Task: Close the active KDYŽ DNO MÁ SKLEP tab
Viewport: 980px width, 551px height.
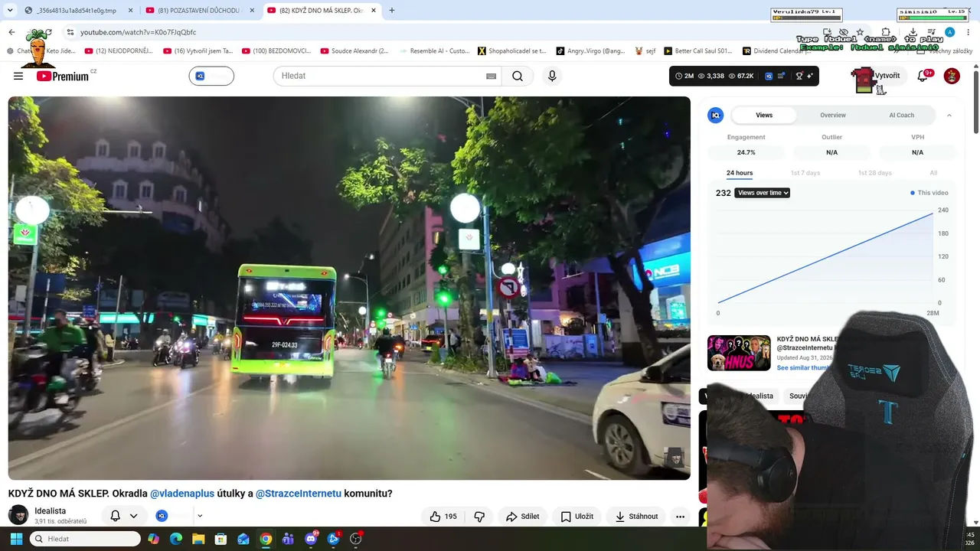Action: 374,11
